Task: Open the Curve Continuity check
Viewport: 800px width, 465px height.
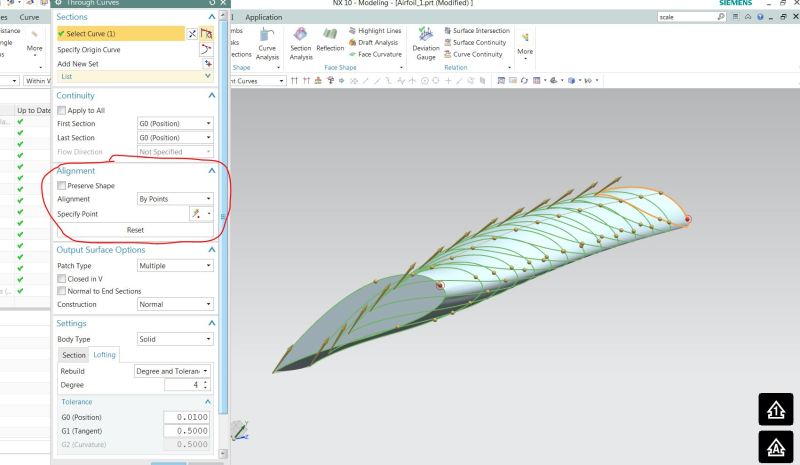Action: coord(473,54)
